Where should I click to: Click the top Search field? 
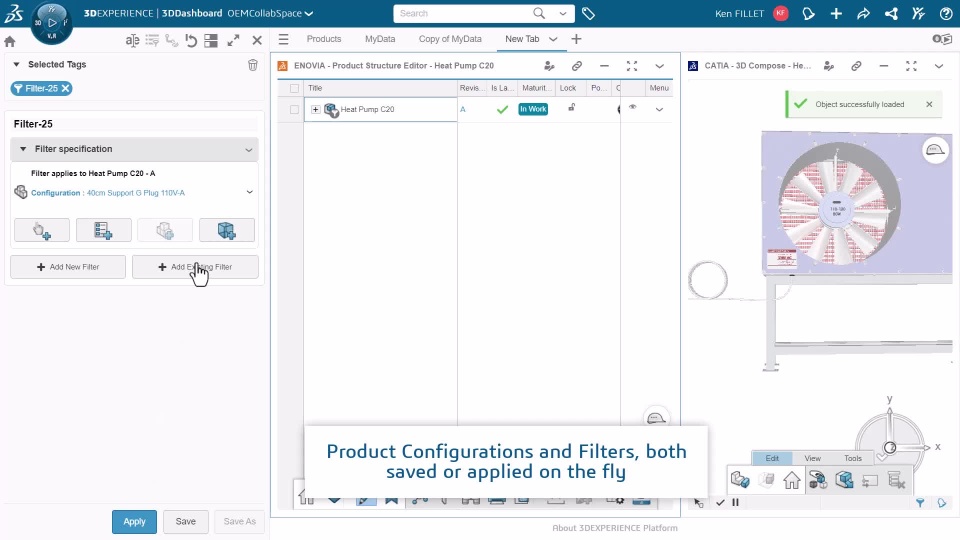[x=462, y=13]
